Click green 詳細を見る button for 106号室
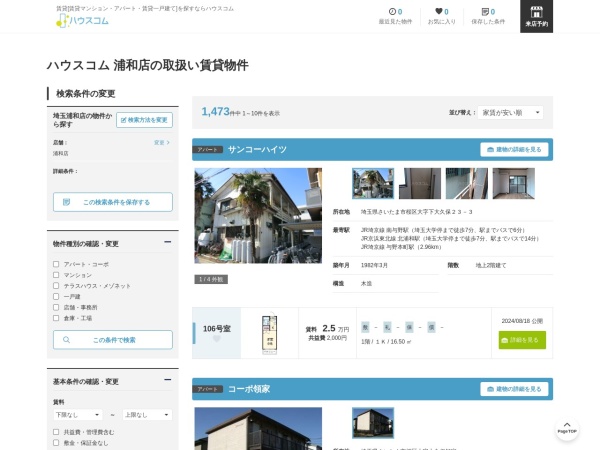 [x=522, y=340]
